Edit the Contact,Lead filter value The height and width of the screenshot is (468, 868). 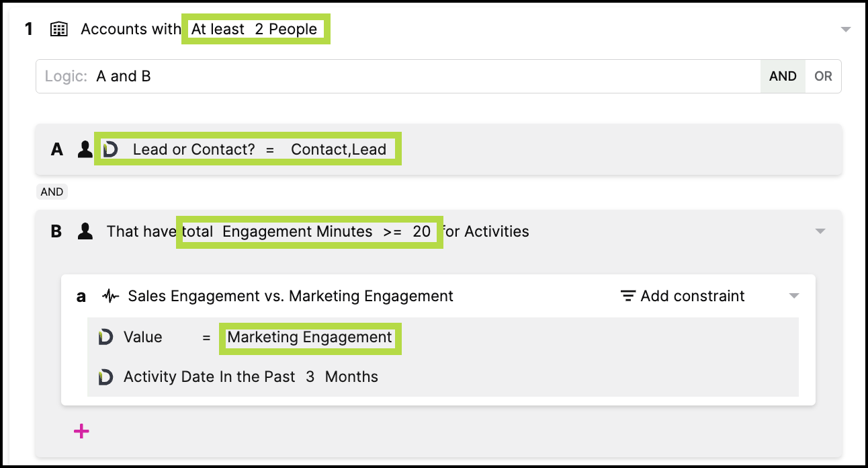coord(338,149)
